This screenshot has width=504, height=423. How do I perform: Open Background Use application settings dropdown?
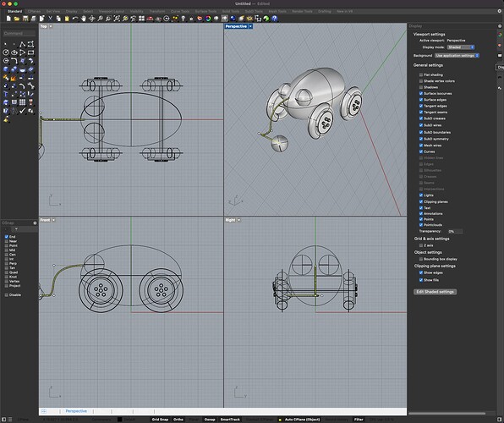pyautogui.click(x=457, y=55)
